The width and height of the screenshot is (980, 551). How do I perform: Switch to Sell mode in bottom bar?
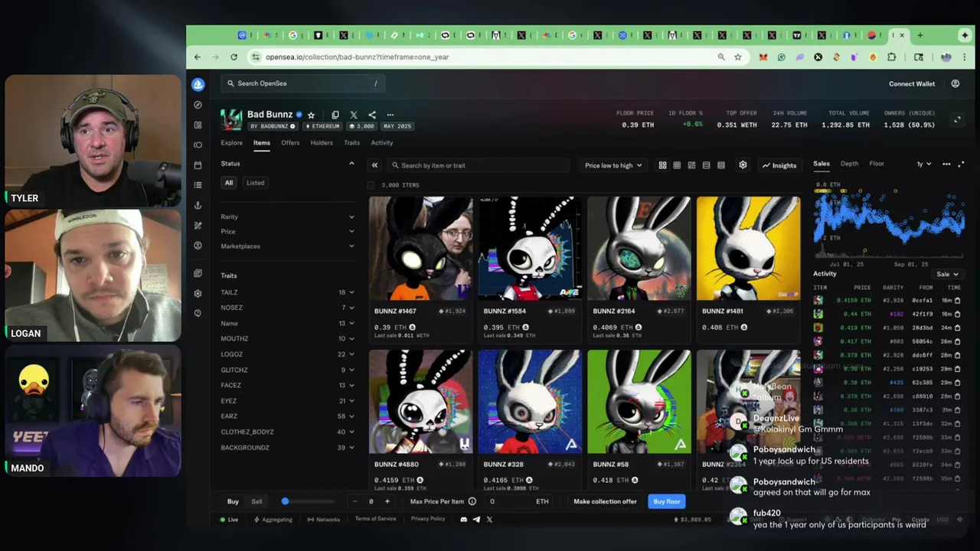[256, 502]
